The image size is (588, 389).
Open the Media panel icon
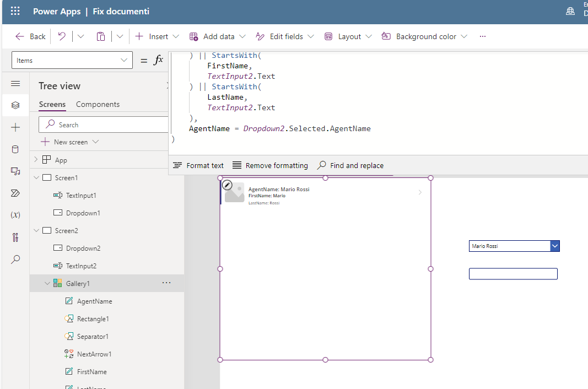(x=15, y=171)
